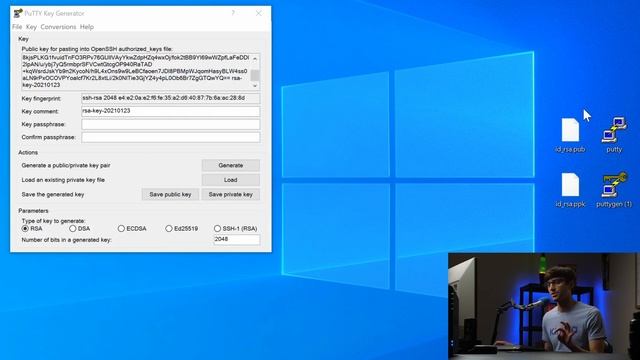
Task: Open the Key menu
Action: pos(31,27)
